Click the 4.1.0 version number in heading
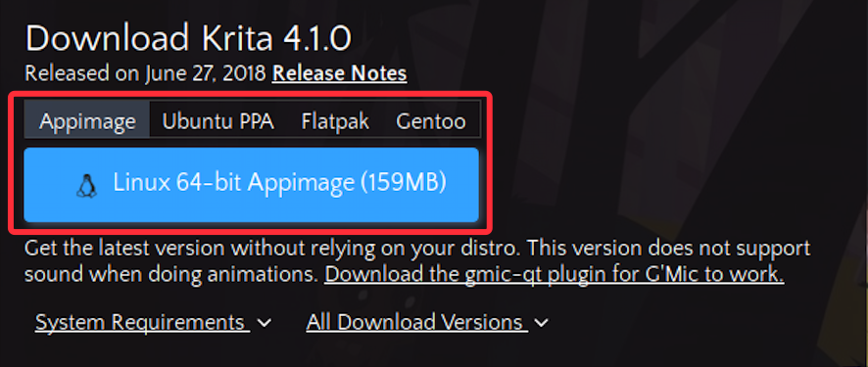This screenshot has width=868, height=367. (317, 39)
